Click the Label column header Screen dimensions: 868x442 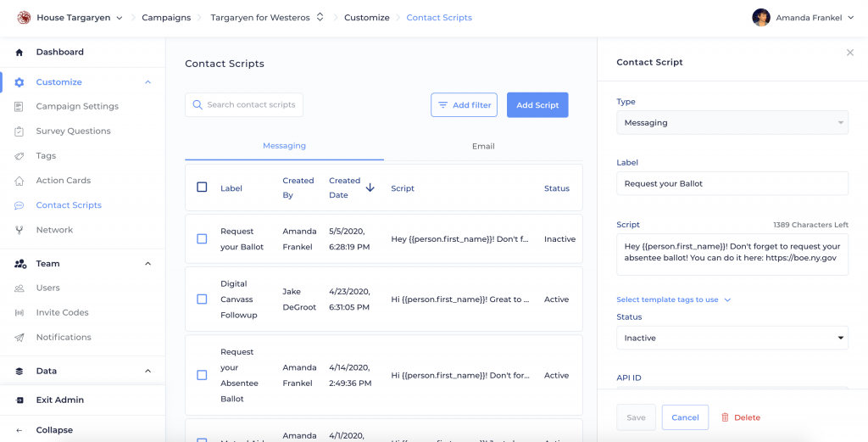point(231,188)
